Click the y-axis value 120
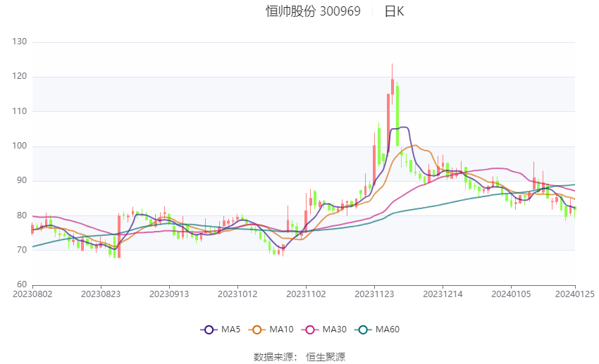599x364 pixels. coord(20,76)
